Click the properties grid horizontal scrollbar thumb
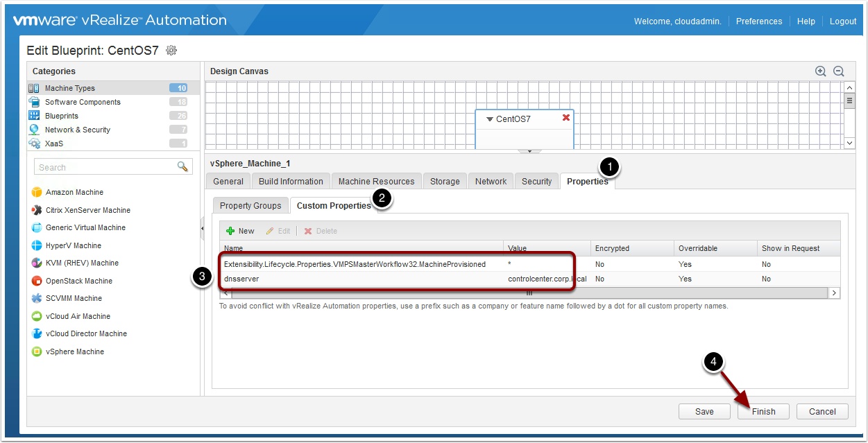 pyautogui.click(x=528, y=293)
